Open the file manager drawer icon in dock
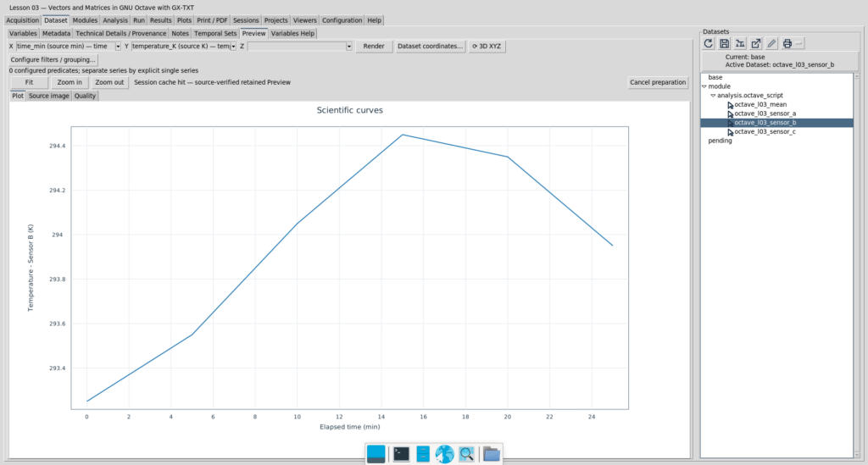868x465 pixels. (x=423, y=454)
